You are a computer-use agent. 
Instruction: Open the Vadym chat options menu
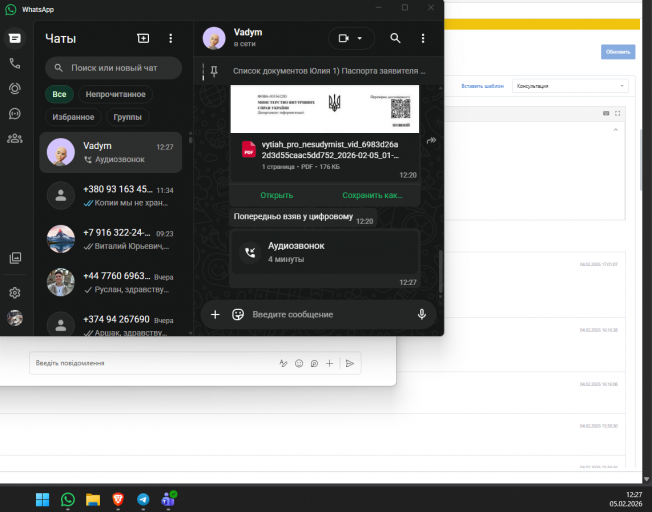point(423,38)
